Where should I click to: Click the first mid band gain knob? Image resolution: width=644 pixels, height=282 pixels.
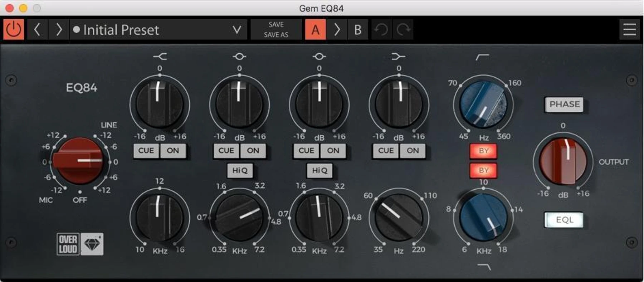[x=239, y=104]
